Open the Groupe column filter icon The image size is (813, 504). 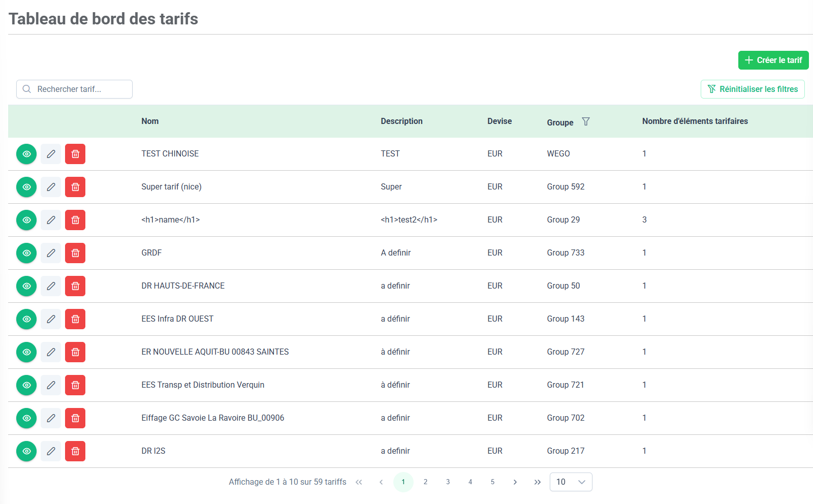[586, 121]
